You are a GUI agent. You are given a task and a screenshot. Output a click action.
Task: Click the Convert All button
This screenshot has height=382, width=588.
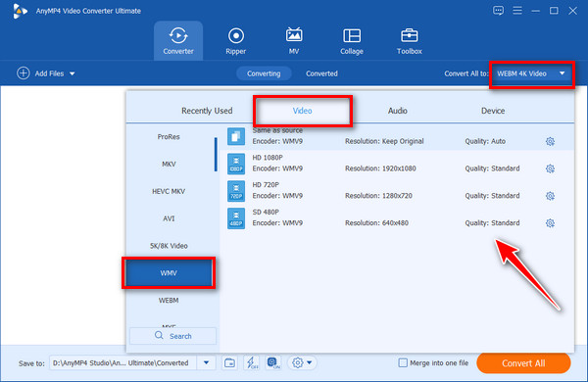[523, 362]
